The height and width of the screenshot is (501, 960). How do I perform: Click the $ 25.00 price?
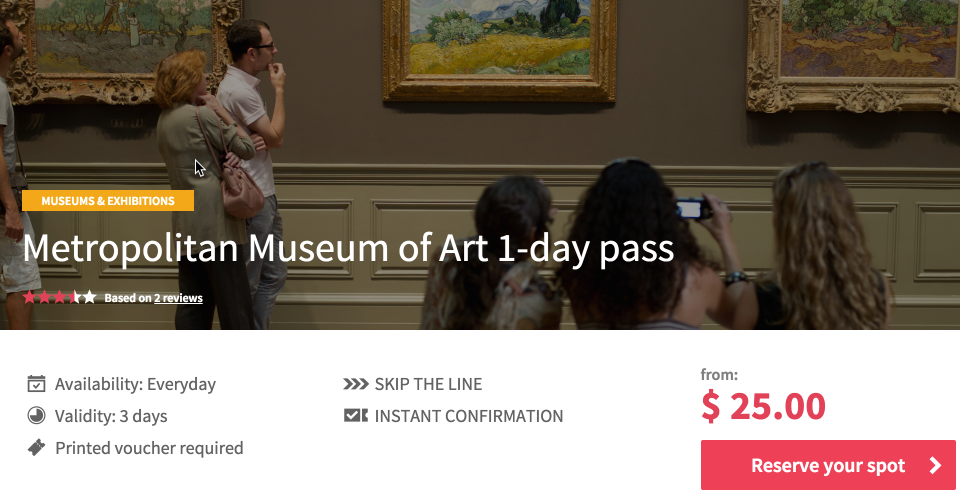pyautogui.click(x=763, y=406)
